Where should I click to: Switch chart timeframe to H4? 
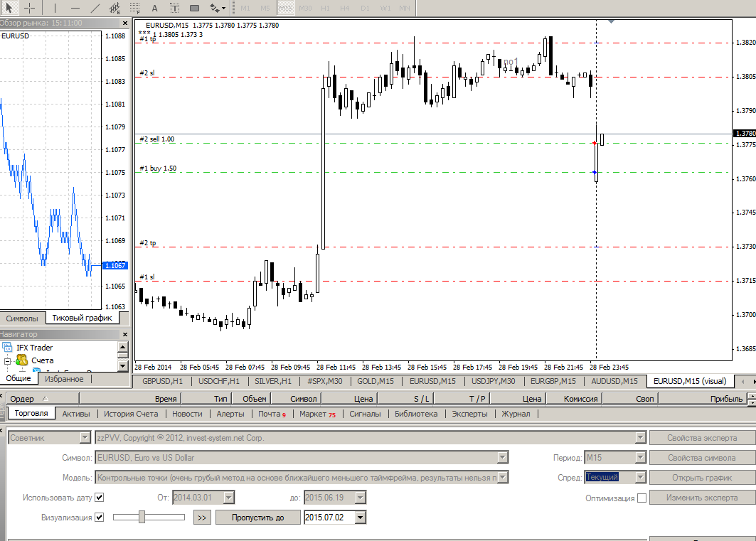point(345,8)
